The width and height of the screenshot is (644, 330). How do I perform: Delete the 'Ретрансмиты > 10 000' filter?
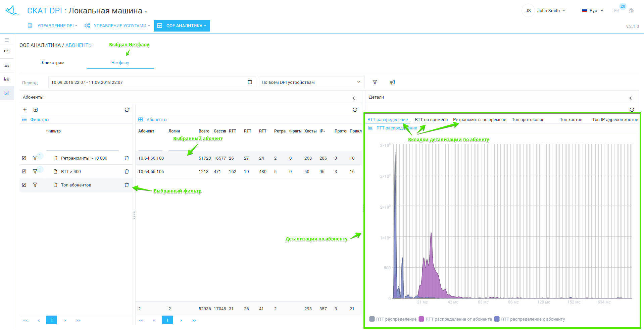127,158
